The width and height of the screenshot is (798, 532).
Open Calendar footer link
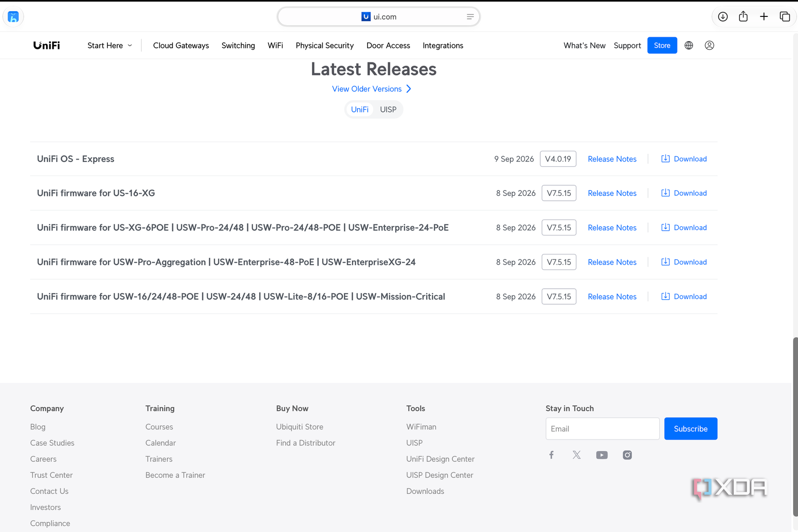pos(161,443)
